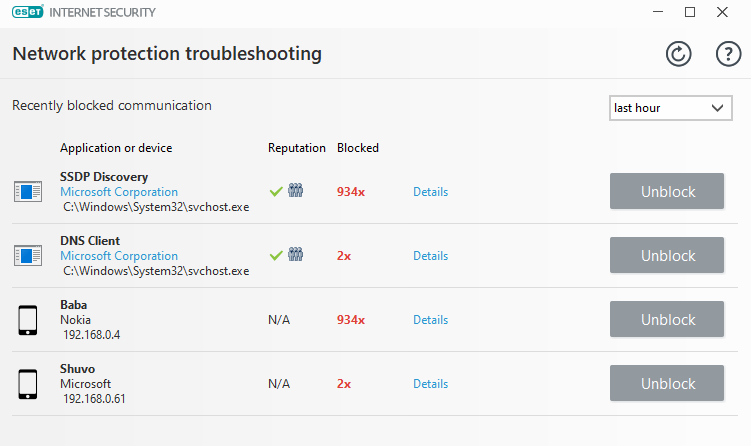The width and height of the screenshot is (751, 446).
Task: View Details for Shuvo device
Action: pyautogui.click(x=430, y=384)
